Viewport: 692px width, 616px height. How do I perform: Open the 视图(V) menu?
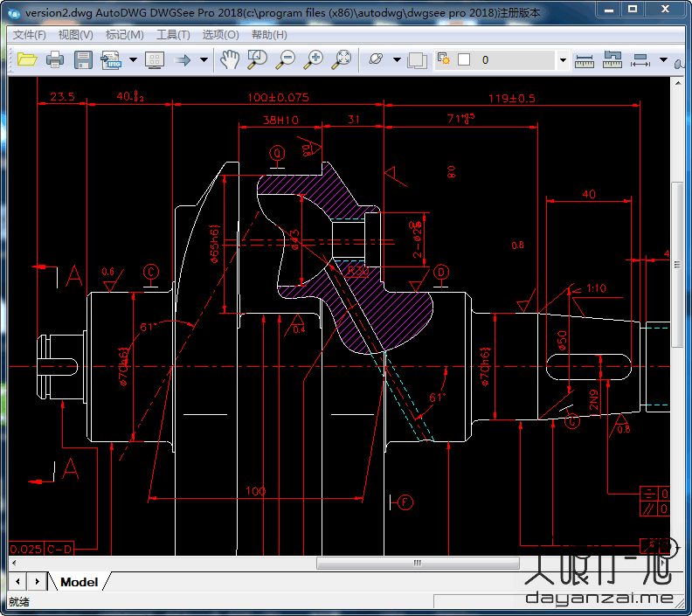pos(75,34)
